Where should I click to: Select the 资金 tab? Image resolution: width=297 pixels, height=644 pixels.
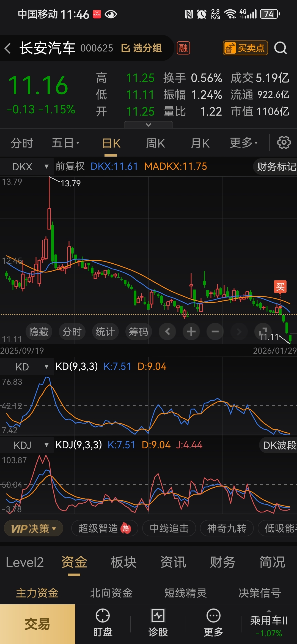(x=74, y=562)
